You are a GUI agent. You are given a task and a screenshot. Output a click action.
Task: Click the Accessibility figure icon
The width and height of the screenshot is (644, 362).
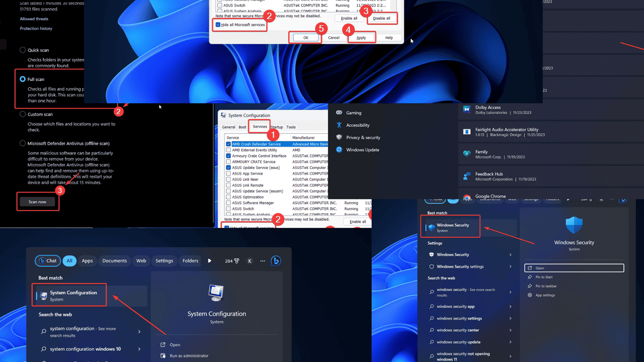[339, 125]
